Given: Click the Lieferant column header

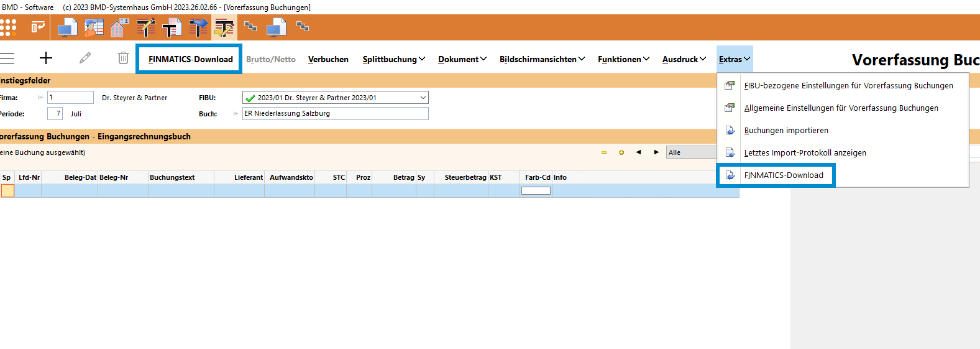Looking at the screenshot, I should coord(239,177).
